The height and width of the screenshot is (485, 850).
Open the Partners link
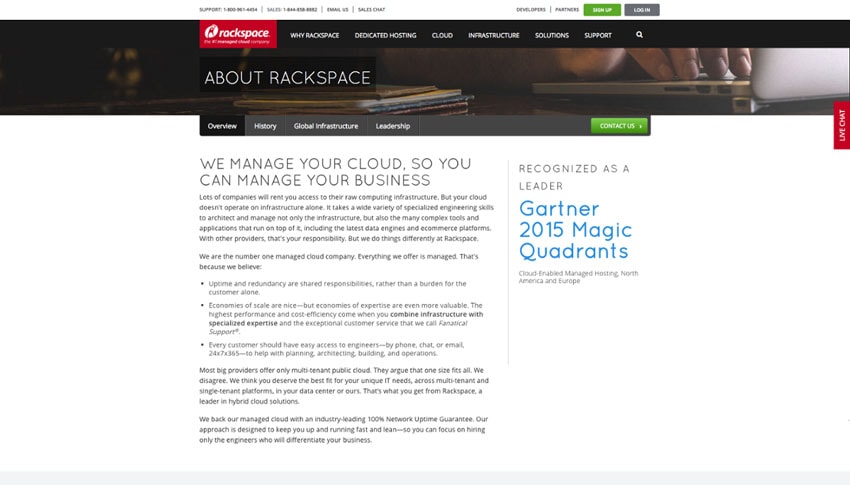point(567,10)
